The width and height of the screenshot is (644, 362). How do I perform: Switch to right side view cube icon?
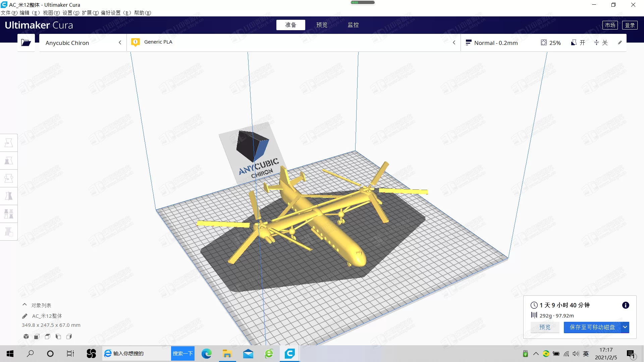click(69, 337)
